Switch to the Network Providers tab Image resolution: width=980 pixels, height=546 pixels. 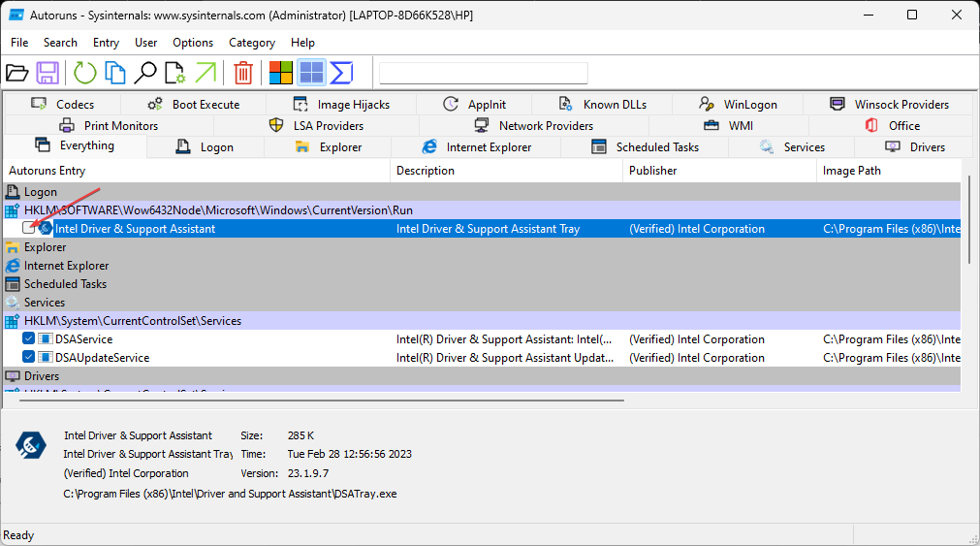pos(534,126)
